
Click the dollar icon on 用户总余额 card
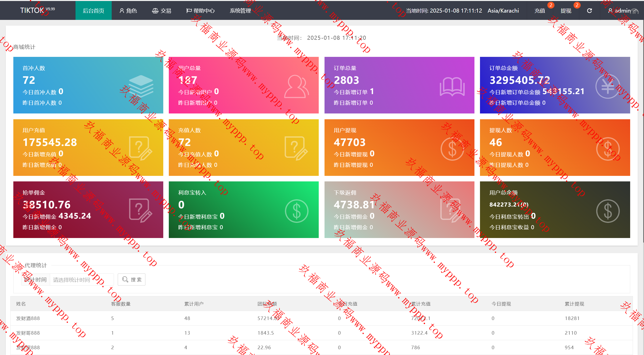coord(608,211)
